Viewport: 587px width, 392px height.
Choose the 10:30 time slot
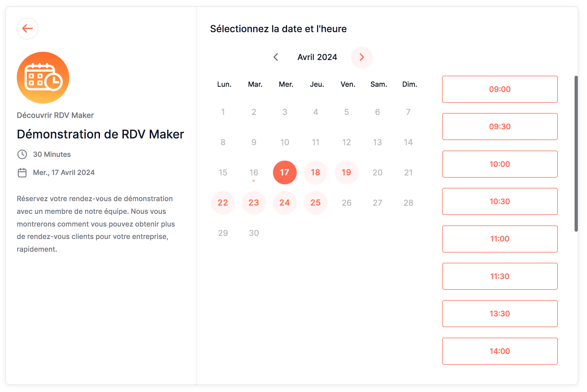coord(499,201)
